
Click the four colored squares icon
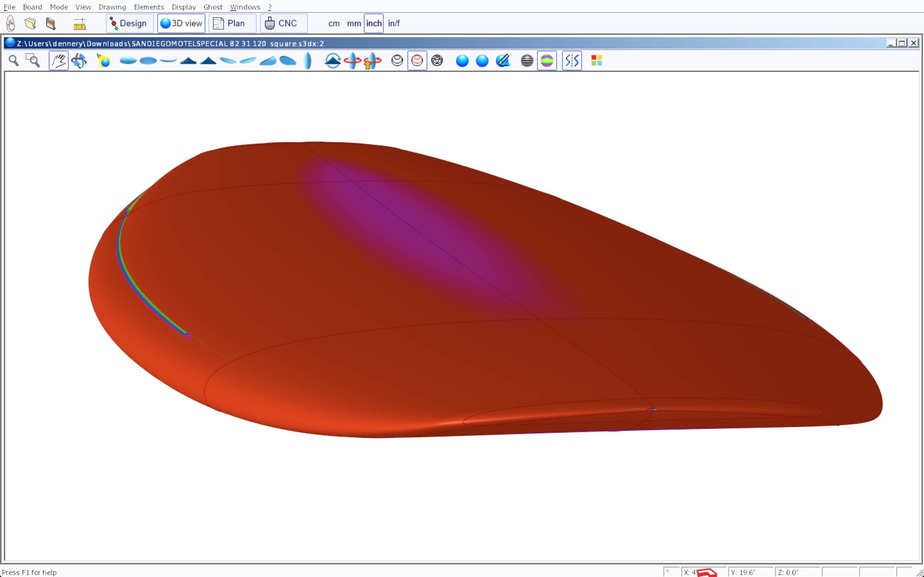click(596, 61)
